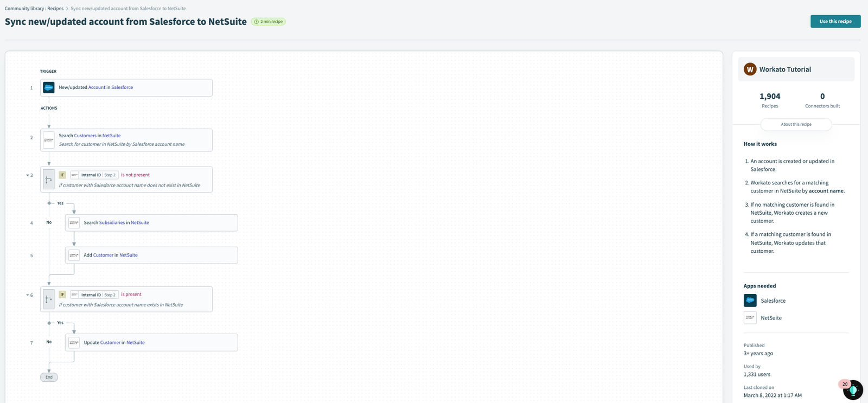The width and height of the screenshot is (868, 403).
Task: Click the NetSuite icon on Add Customer step
Action: [74, 255]
